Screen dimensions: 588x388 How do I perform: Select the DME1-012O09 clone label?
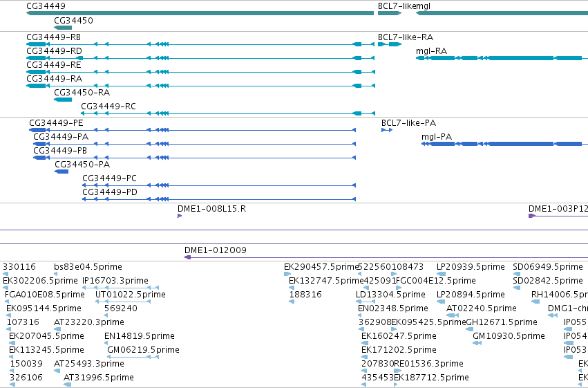tap(216, 250)
